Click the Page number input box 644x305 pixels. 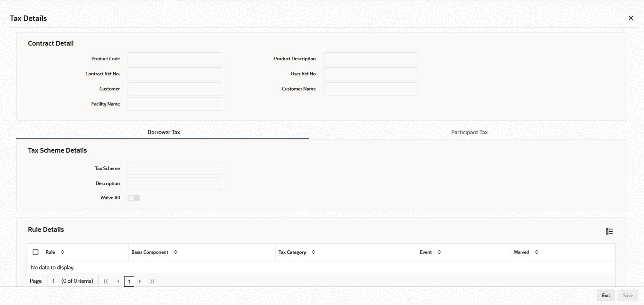pyautogui.click(x=53, y=281)
